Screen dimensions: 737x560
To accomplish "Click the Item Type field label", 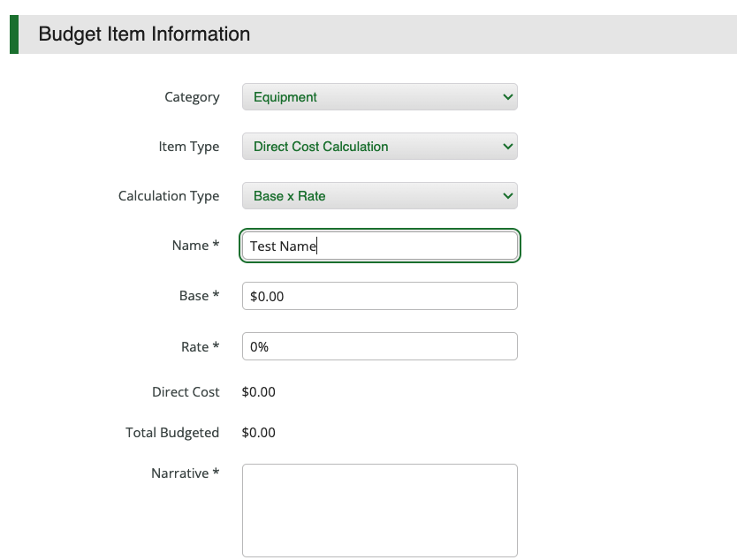I will tap(188, 147).
